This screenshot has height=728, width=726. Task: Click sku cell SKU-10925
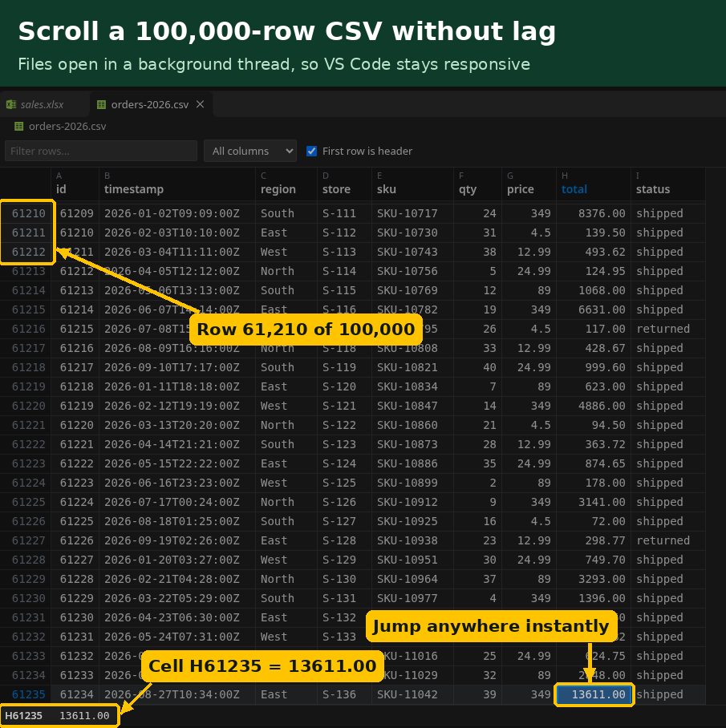tap(412, 521)
